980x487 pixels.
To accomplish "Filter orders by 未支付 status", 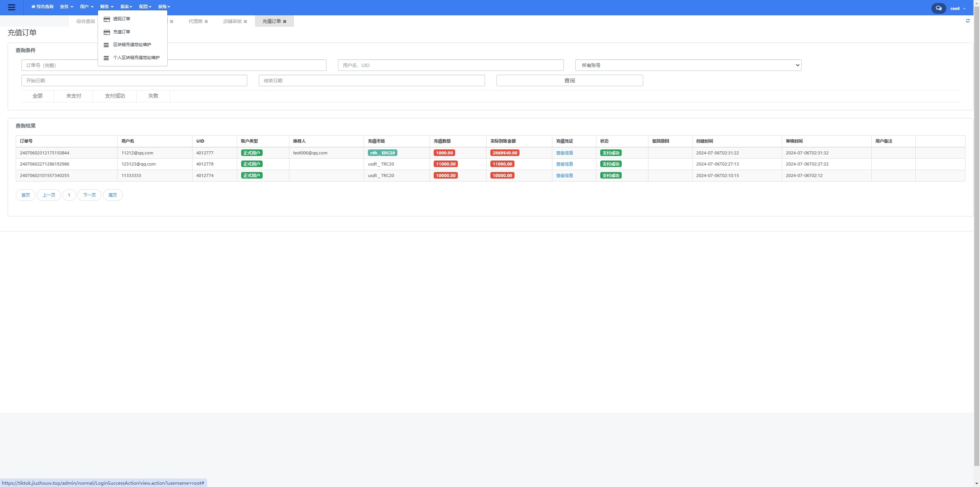I will pos(73,96).
